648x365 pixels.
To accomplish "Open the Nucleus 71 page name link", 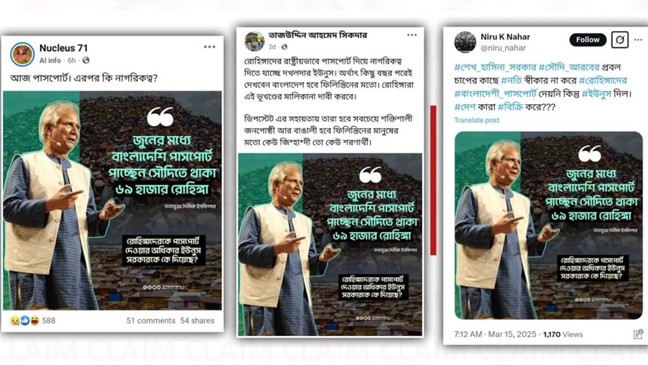I will [63, 48].
